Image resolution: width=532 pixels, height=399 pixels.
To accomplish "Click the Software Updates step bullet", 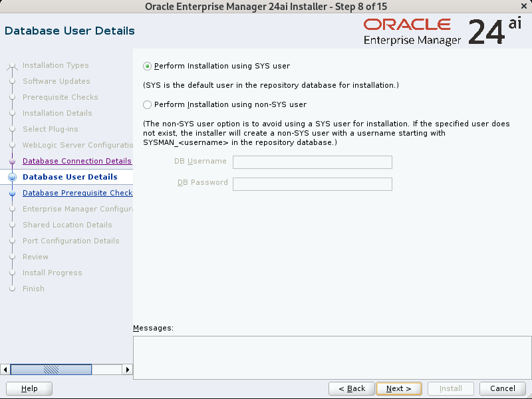I will [12, 81].
